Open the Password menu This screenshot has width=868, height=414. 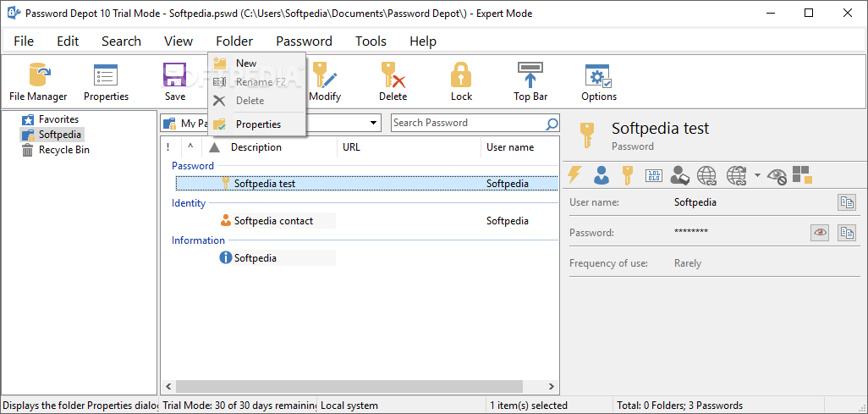(304, 41)
